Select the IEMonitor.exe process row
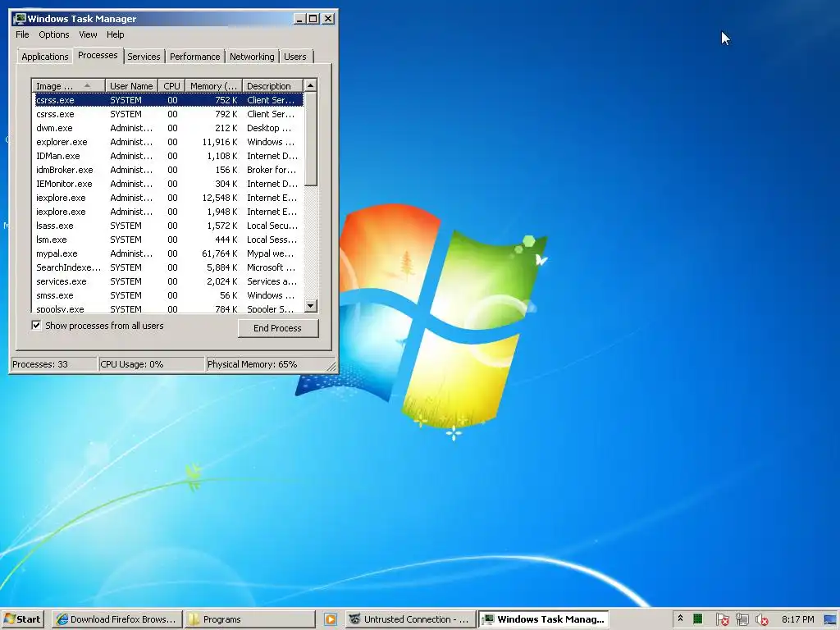 point(167,184)
